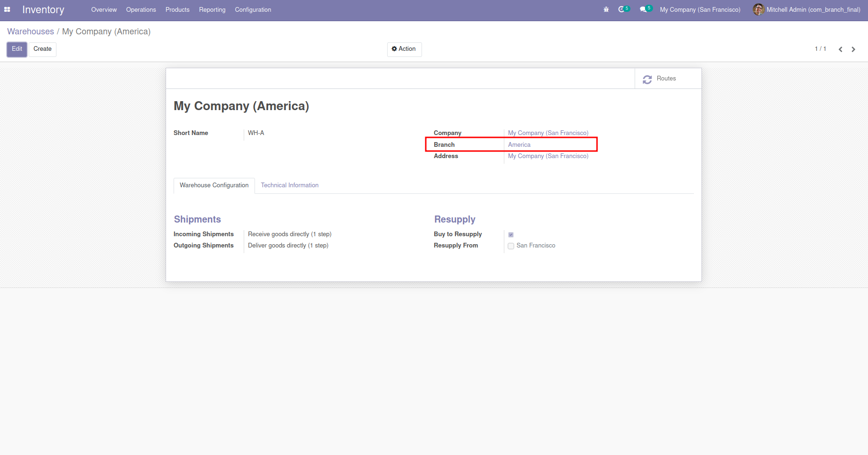
Task: Click Mitchell Admin avatar picture
Action: coord(758,9)
